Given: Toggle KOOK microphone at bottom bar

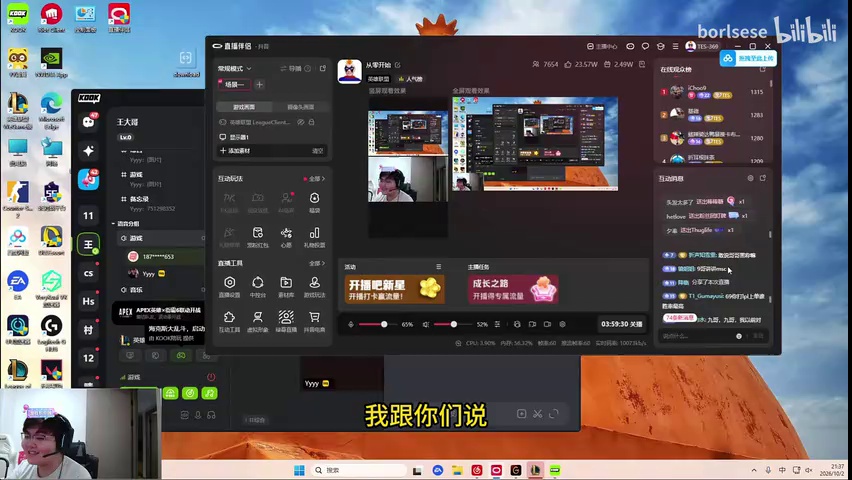Looking at the screenshot, I should [x=198, y=415].
